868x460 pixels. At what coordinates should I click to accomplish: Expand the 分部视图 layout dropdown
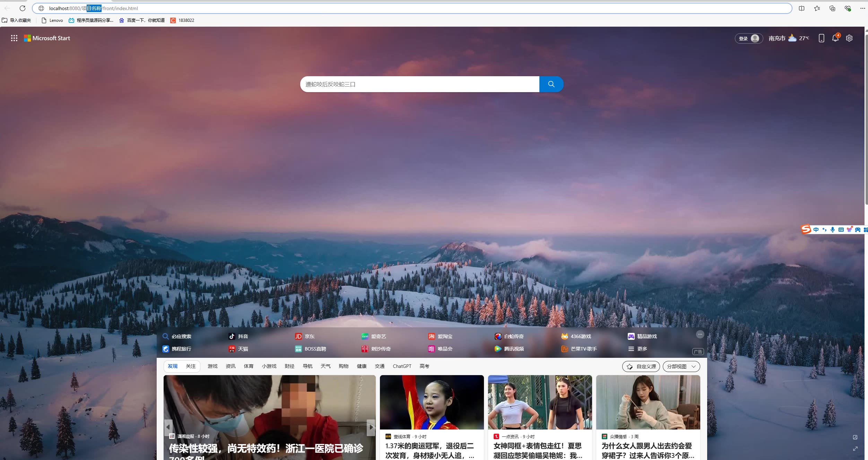point(681,366)
